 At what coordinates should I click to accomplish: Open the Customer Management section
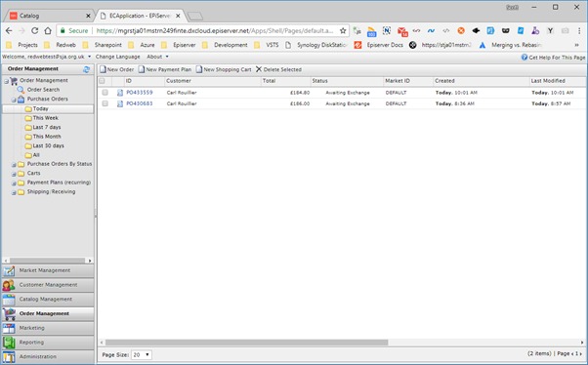48,285
